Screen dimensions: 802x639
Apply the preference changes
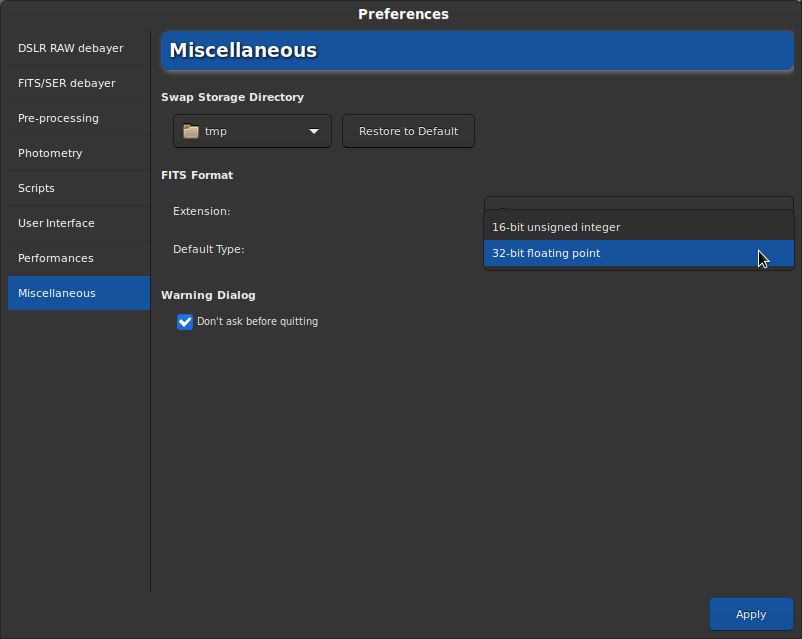pyautogui.click(x=751, y=614)
